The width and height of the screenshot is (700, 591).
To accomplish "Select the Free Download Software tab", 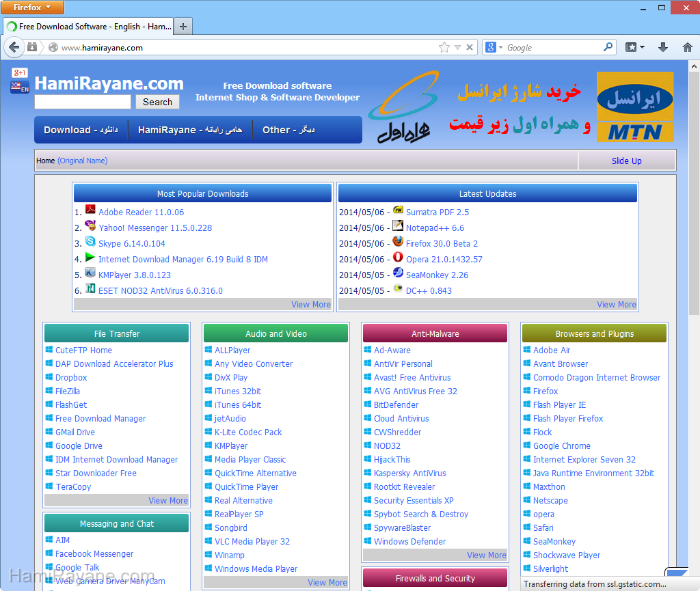I will [x=88, y=27].
